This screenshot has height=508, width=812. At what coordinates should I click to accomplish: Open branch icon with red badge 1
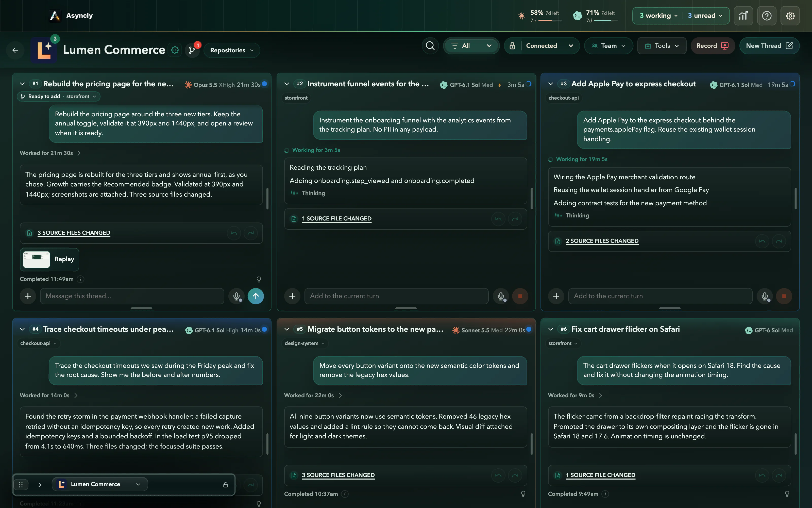point(192,50)
